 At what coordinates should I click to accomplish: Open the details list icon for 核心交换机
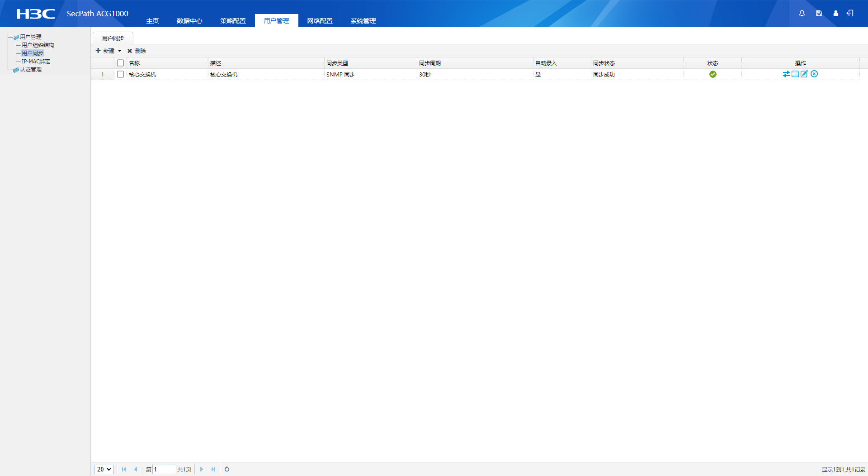coord(795,74)
